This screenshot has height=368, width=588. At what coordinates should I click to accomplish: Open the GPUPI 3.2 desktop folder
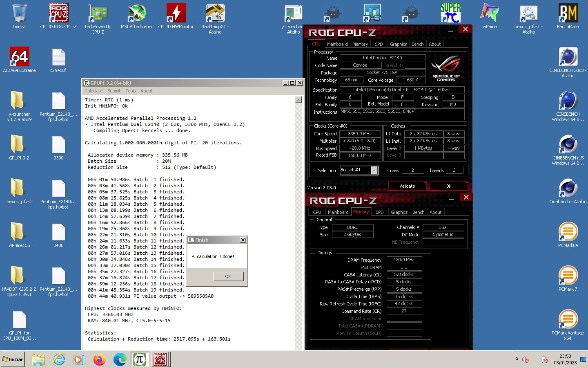[19, 148]
